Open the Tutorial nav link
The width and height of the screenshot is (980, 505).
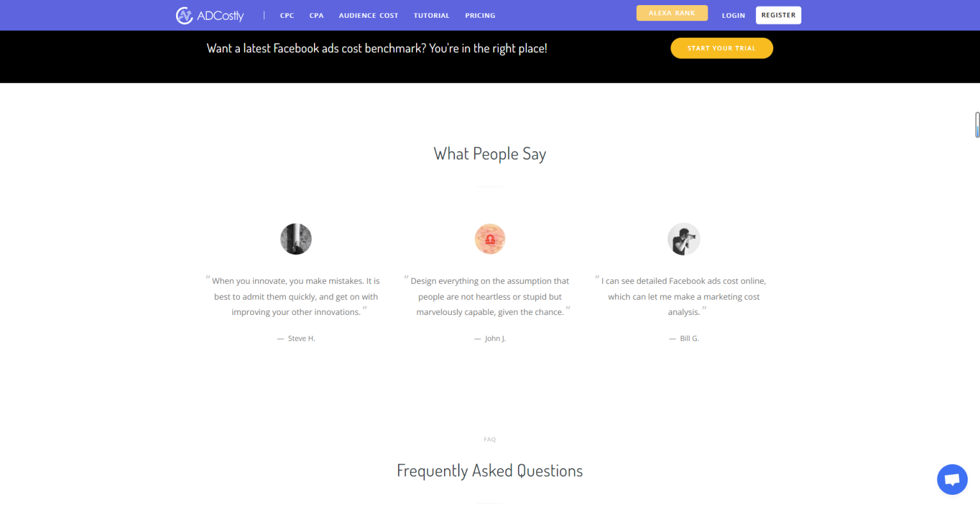pyautogui.click(x=431, y=15)
